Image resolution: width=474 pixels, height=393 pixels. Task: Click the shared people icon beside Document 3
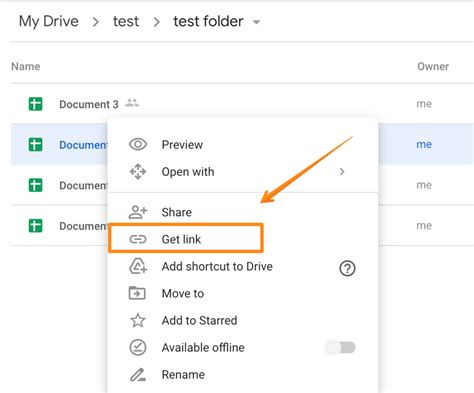click(x=132, y=103)
